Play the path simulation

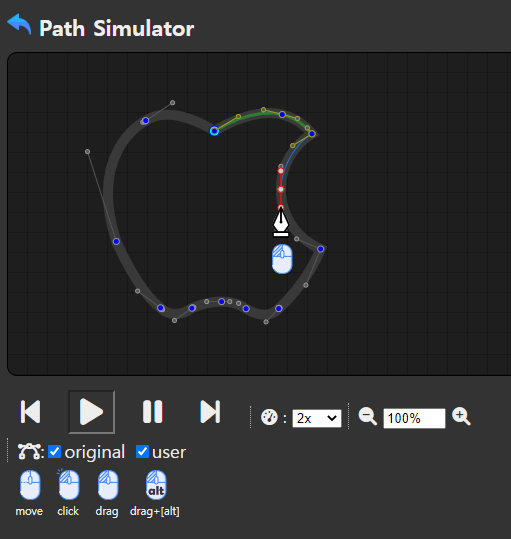(x=91, y=412)
